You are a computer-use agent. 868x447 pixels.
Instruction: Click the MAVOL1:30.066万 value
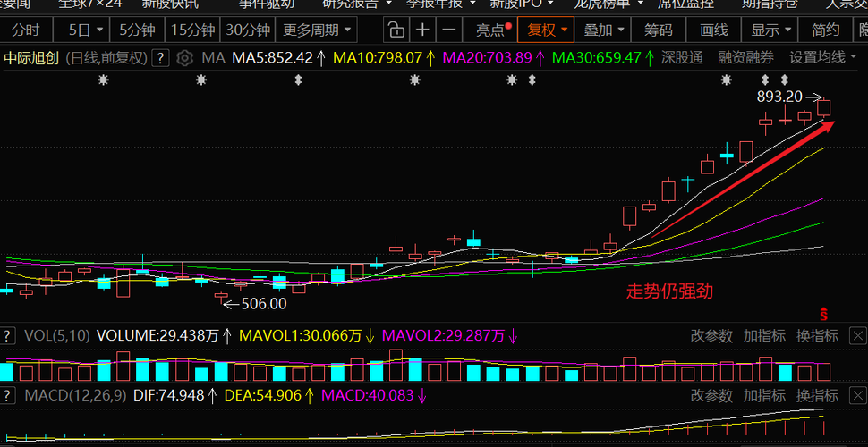pos(301,336)
